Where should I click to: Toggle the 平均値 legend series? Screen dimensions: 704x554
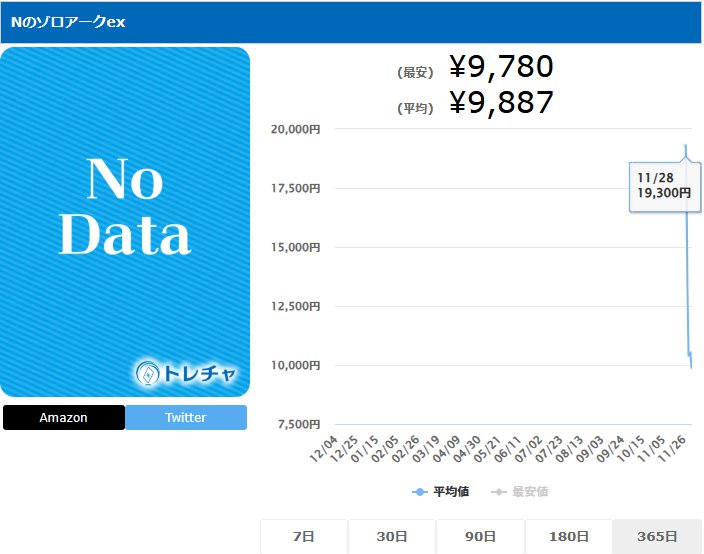tap(440, 492)
